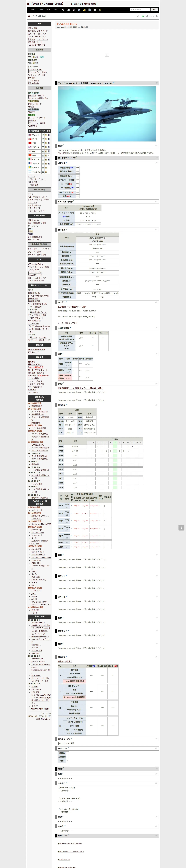
Task: Click the share icon near page title
Action: click(x=138, y=16)
